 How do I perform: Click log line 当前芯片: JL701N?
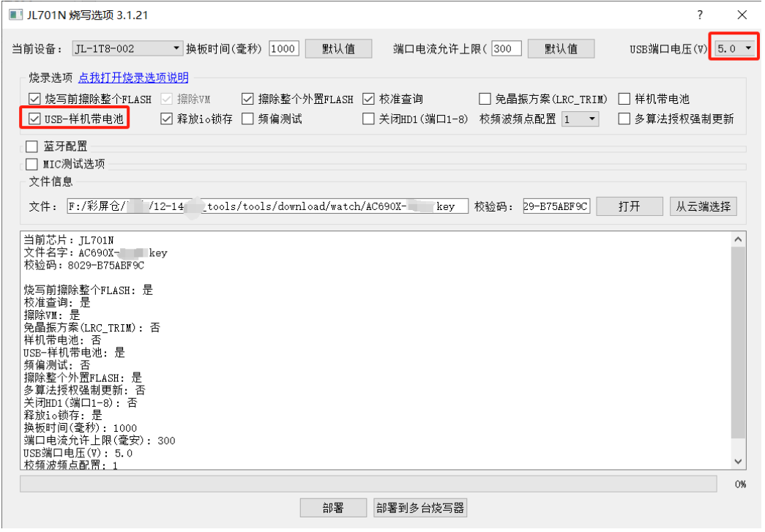click(69, 241)
